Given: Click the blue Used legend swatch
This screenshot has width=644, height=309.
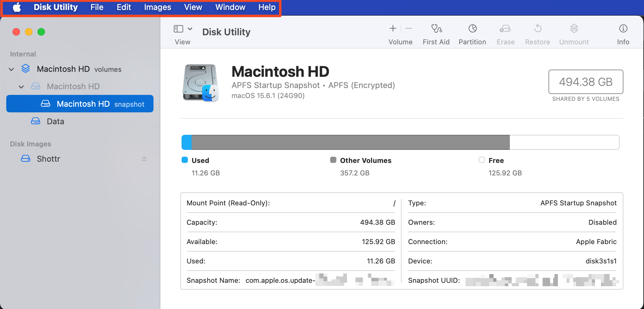Looking at the screenshot, I should click(x=185, y=160).
